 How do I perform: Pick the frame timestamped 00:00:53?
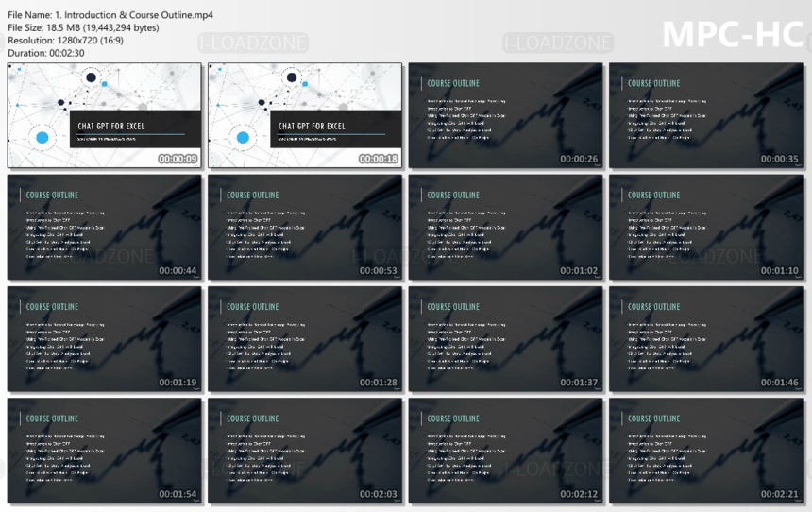point(304,227)
